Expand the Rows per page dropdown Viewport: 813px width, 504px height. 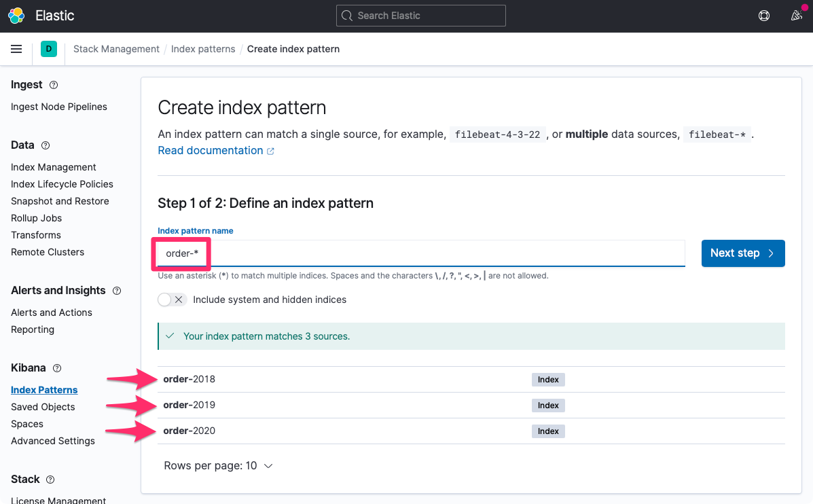coord(218,466)
